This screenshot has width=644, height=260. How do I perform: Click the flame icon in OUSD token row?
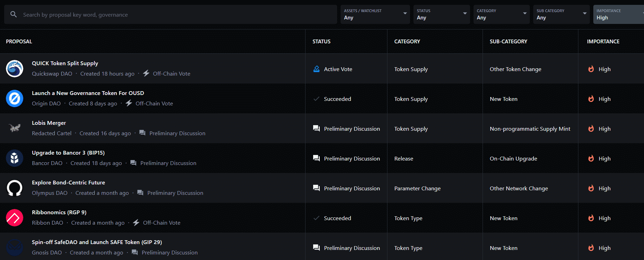coord(591,99)
